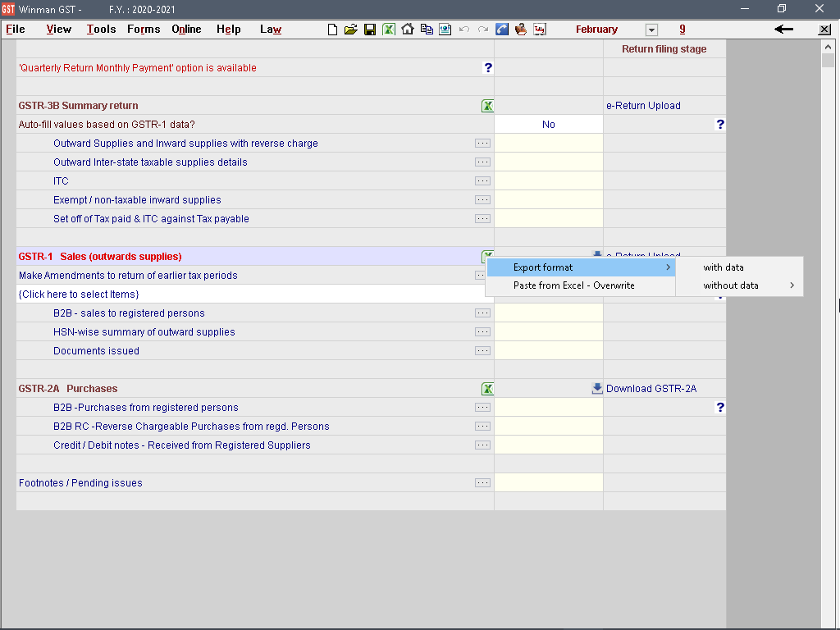Save using the floppy disk icon
Viewport: 840px width, 630px height.
[x=370, y=30]
